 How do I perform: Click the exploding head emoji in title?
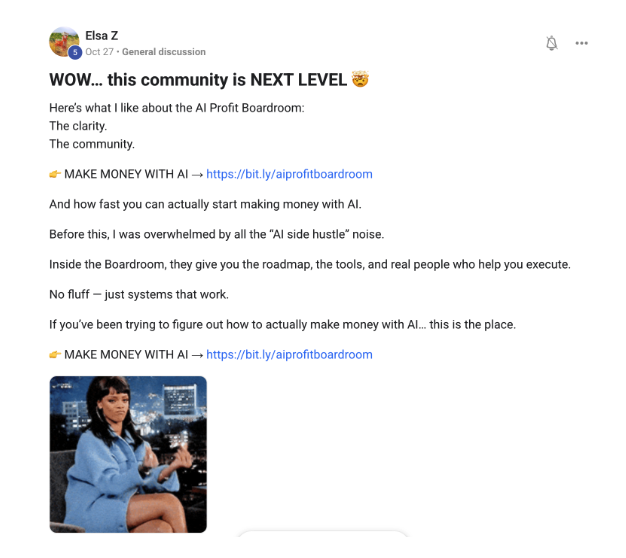[360, 79]
